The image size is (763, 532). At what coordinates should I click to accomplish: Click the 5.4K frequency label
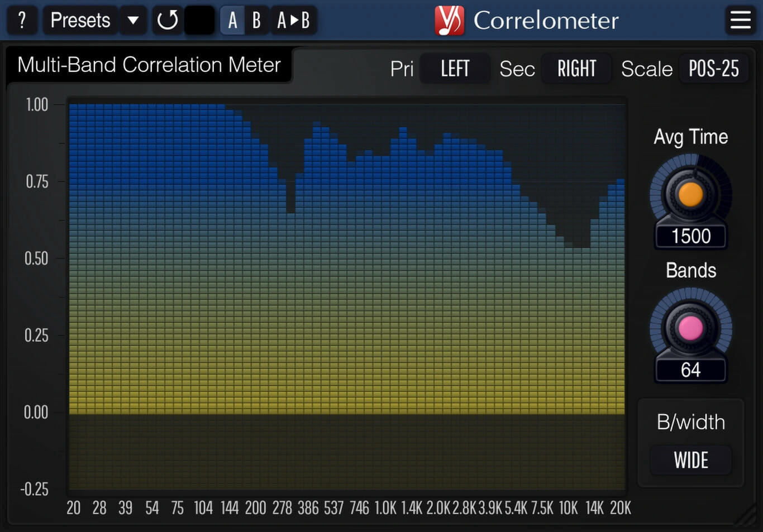(516, 508)
